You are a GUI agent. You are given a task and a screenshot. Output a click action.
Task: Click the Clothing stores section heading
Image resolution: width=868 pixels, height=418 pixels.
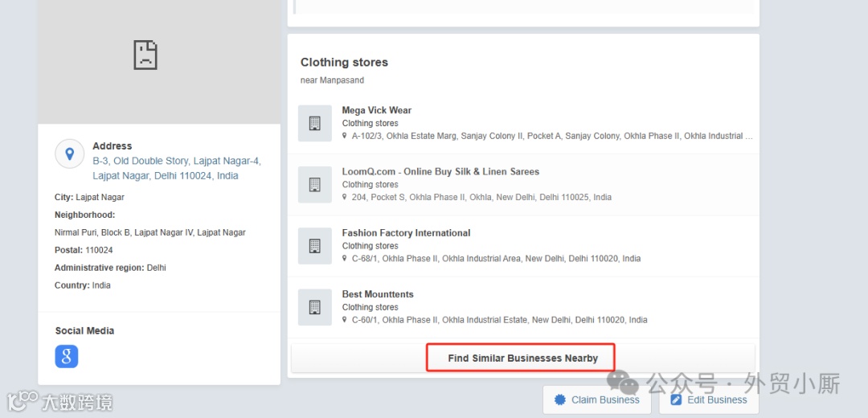coord(344,62)
